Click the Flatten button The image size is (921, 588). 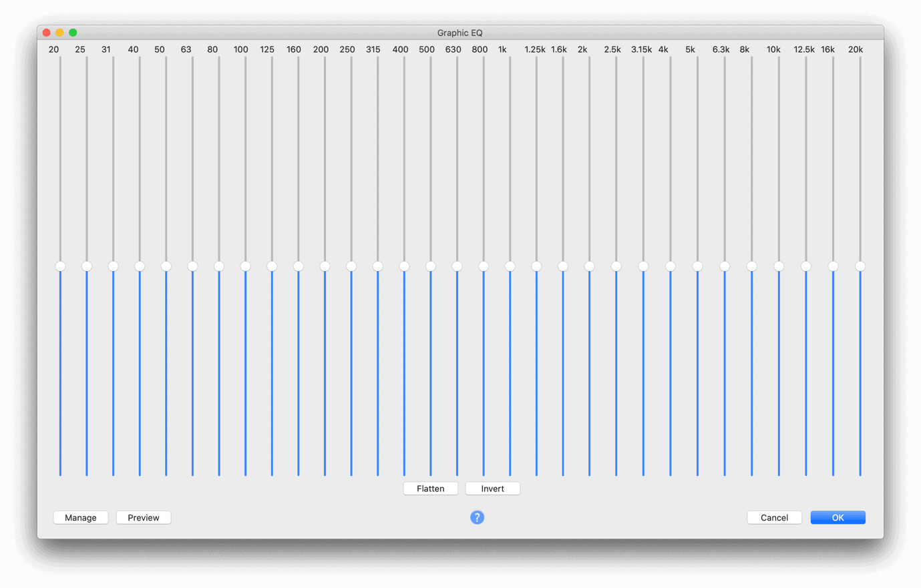[430, 488]
